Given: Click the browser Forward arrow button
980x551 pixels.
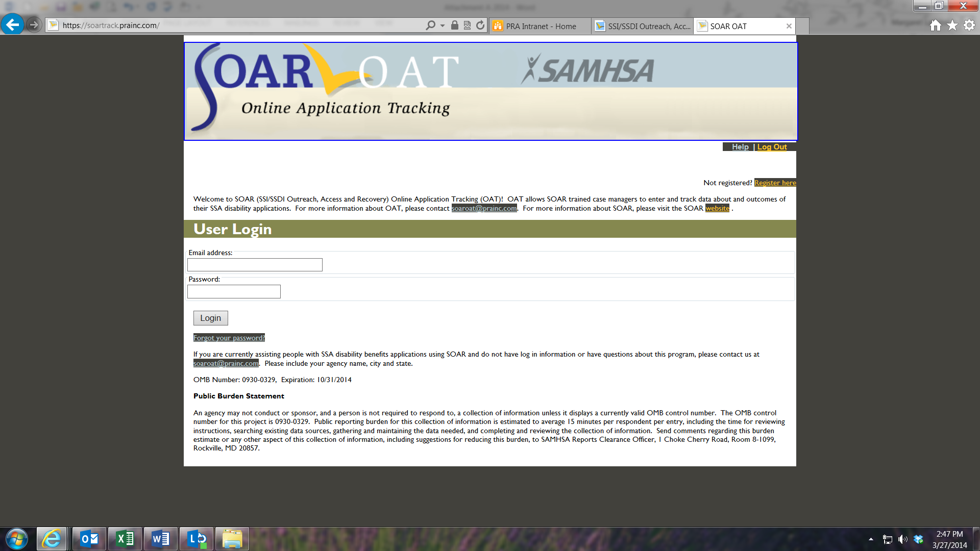Looking at the screenshot, I should coord(34,24).
